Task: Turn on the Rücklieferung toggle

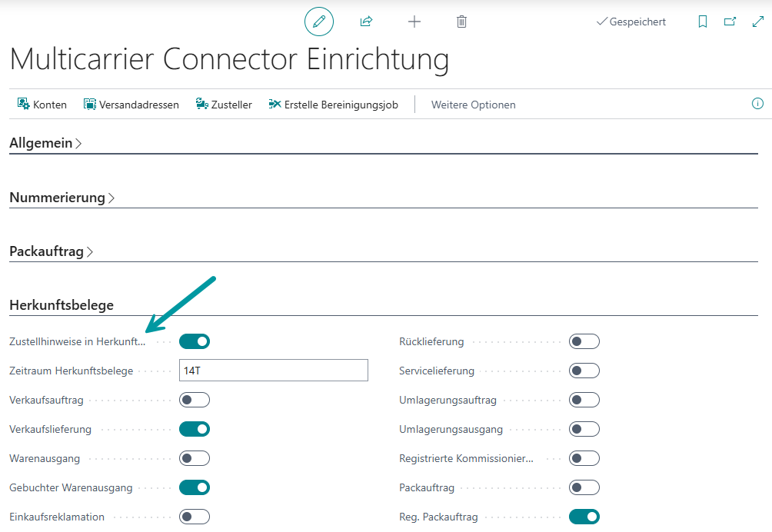Action: [584, 341]
